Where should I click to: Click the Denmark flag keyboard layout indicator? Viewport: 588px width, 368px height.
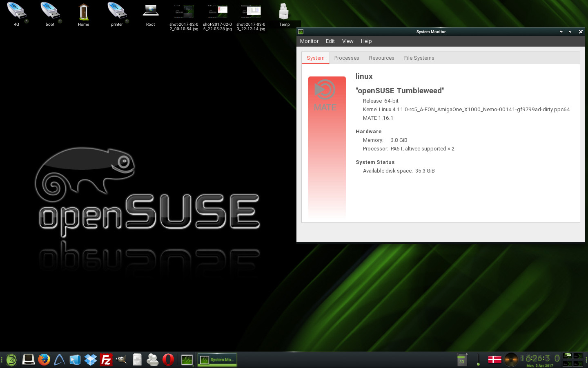pyautogui.click(x=494, y=359)
